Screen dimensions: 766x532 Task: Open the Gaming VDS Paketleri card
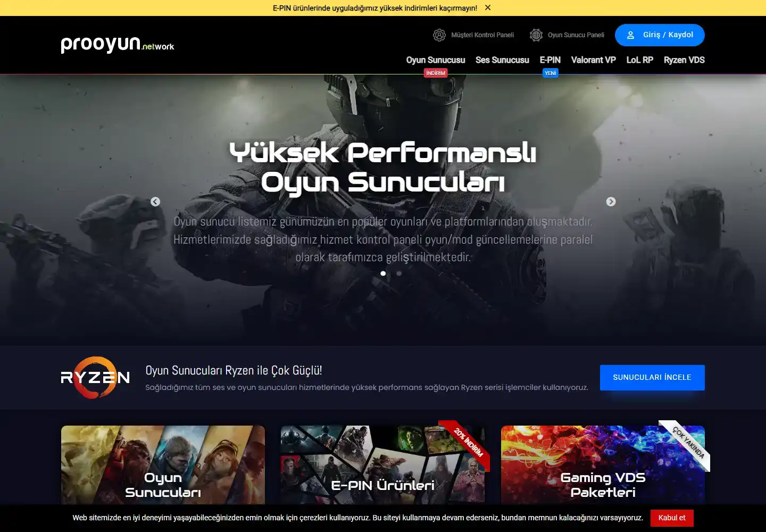point(603,465)
